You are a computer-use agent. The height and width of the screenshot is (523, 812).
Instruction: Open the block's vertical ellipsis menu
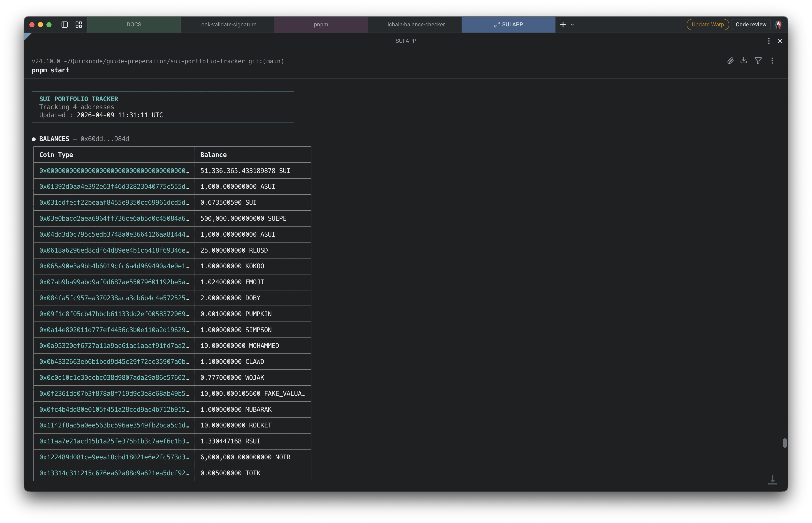(772, 60)
